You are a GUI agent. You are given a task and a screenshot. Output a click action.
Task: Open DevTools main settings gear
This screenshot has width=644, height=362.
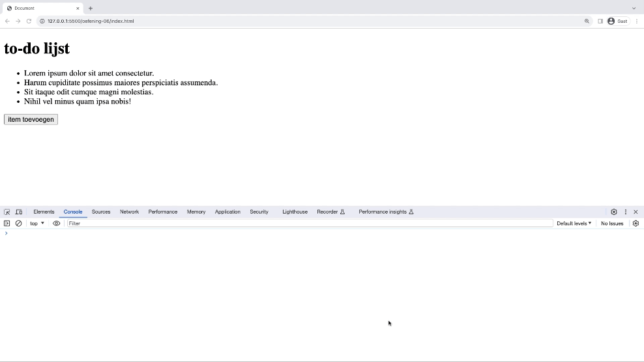613,212
